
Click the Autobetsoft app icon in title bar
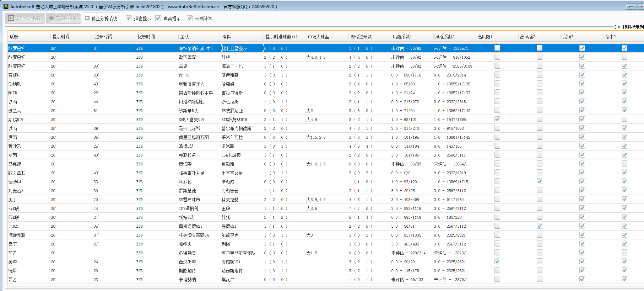pos(6,6)
